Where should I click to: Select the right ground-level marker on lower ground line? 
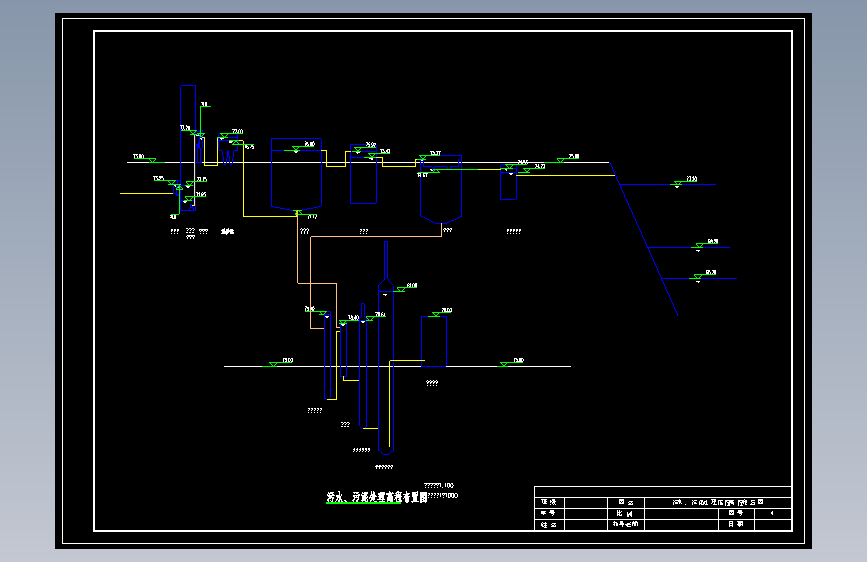[x=511, y=362]
